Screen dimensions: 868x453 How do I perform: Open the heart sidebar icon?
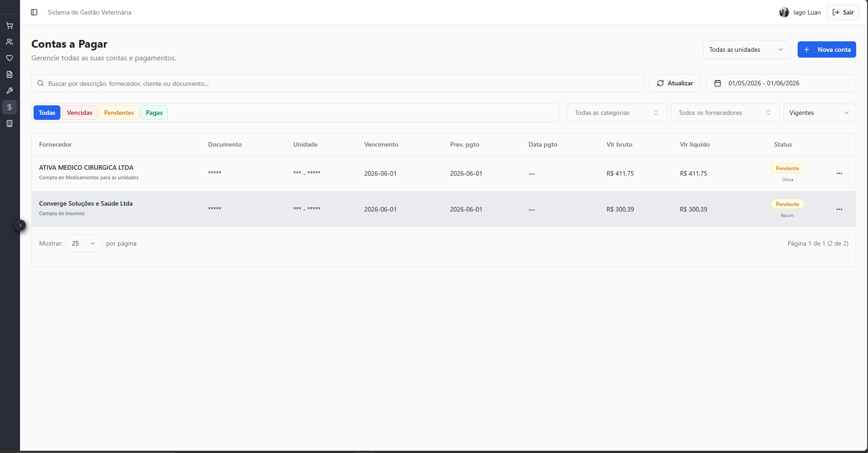[x=10, y=58]
